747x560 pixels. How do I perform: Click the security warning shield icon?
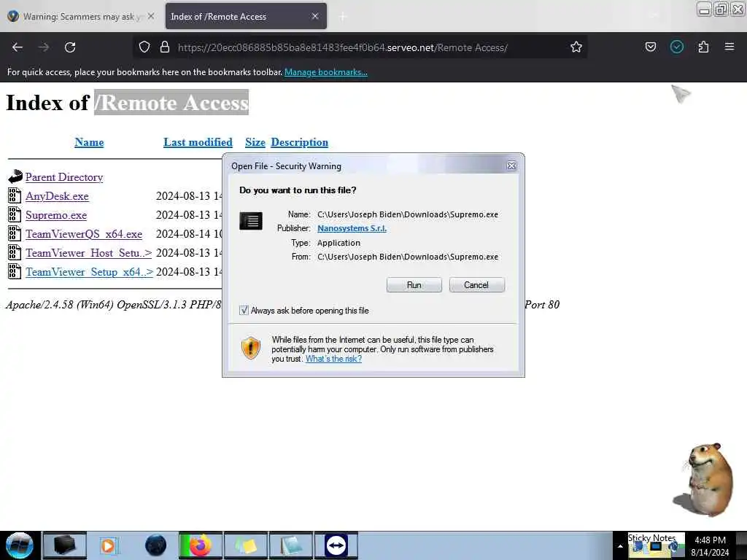pyautogui.click(x=251, y=348)
